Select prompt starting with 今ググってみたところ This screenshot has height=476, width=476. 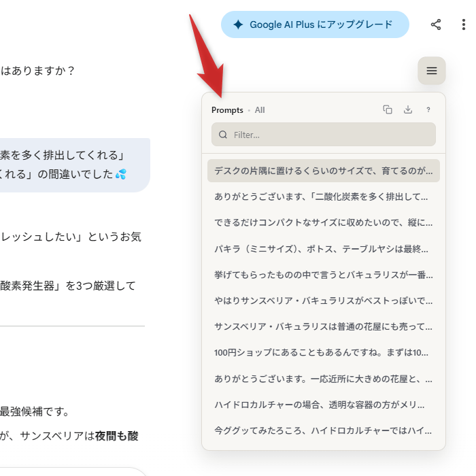tap(324, 430)
